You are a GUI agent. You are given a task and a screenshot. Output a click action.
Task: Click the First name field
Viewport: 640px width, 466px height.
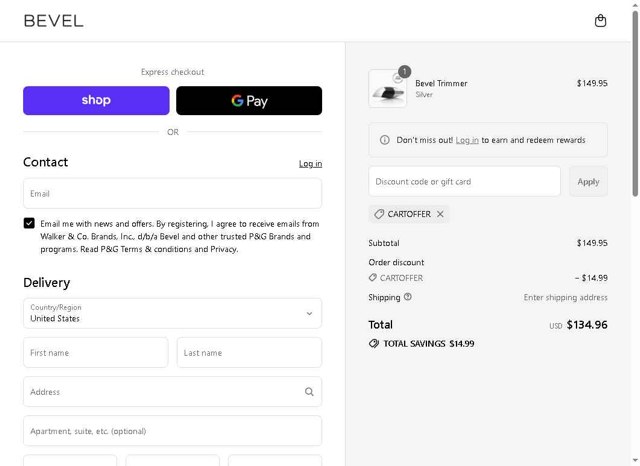96,353
